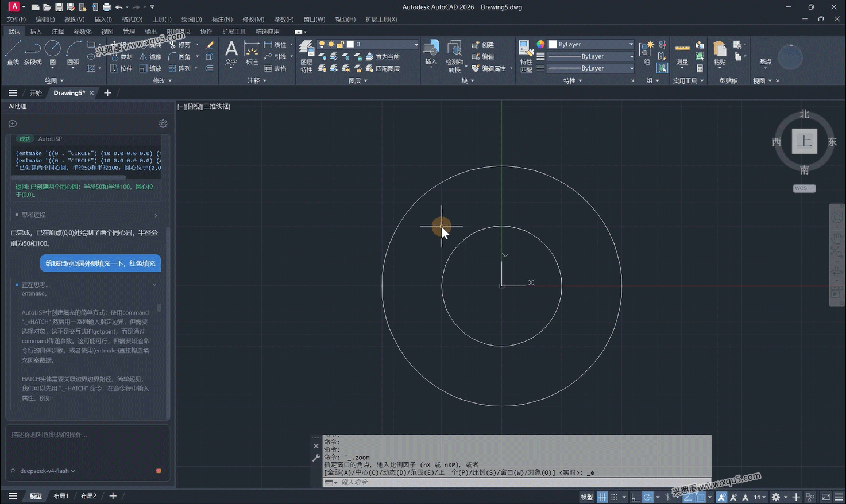Expand the Modify (修改) panel

click(163, 81)
